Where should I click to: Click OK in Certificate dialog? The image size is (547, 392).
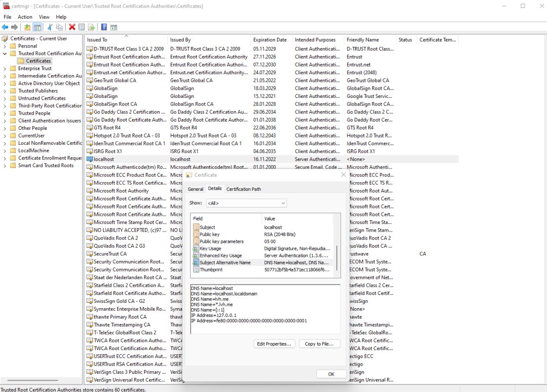331,374
